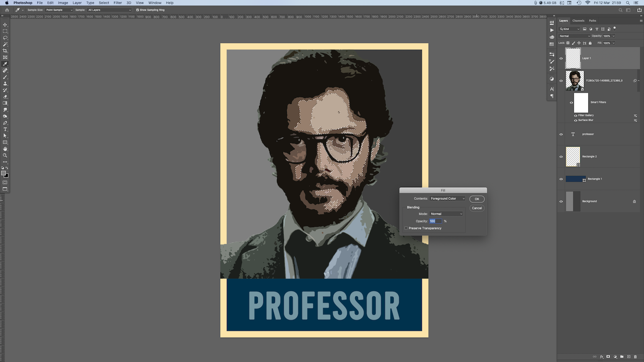Cancel the Fill dialog
644x362 pixels.
tap(477, 208)
